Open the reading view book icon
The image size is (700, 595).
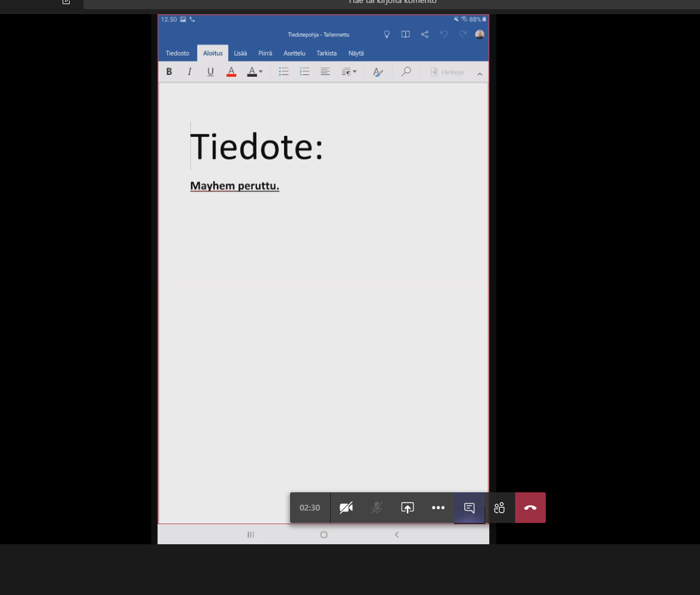coord(406,34)
